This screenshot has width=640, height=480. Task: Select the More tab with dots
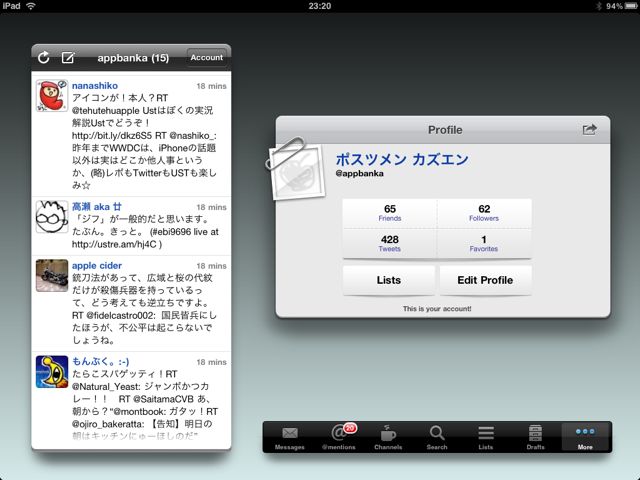[x=585, y=437]
